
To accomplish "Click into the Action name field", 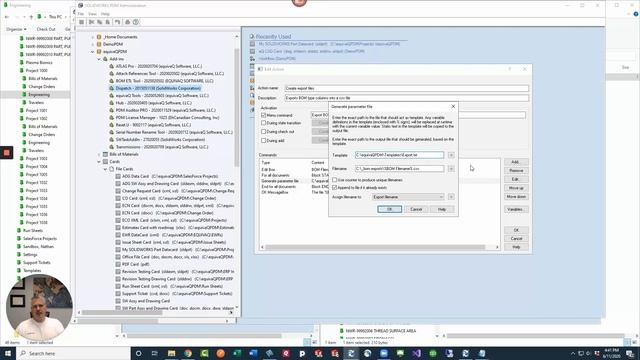I will click(x=407, y=88).
